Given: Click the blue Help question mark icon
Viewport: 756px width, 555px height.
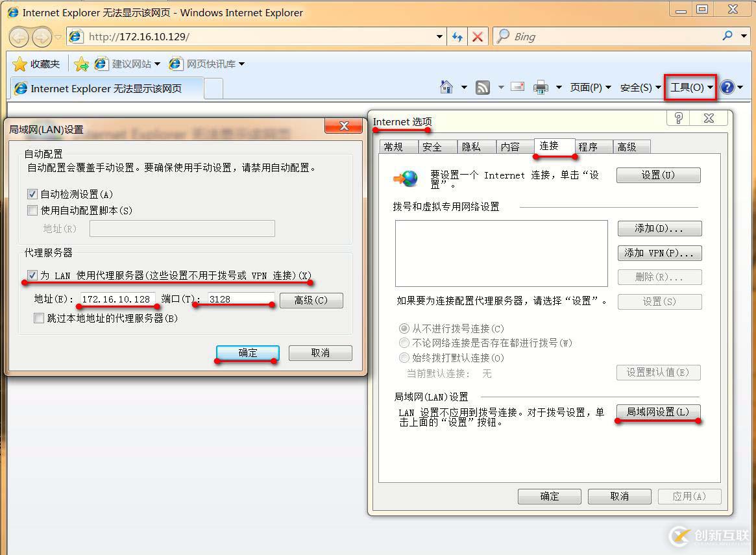Looking at the screenshot, I should click(727, 87).
